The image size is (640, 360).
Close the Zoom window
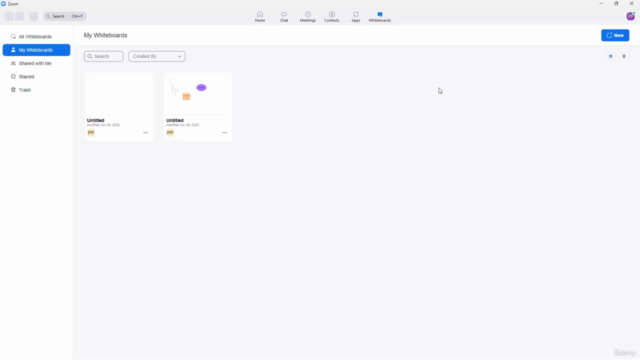(x=631, y=4)
